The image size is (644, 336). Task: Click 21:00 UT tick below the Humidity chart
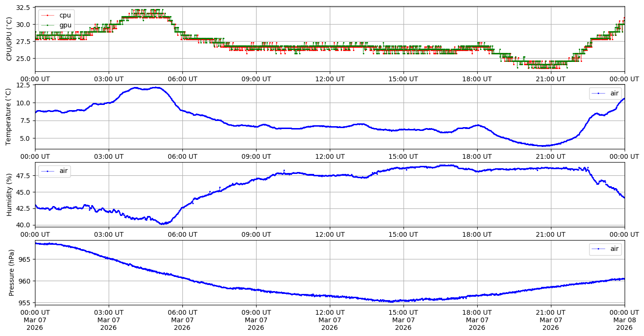click(x=550, y=234)
